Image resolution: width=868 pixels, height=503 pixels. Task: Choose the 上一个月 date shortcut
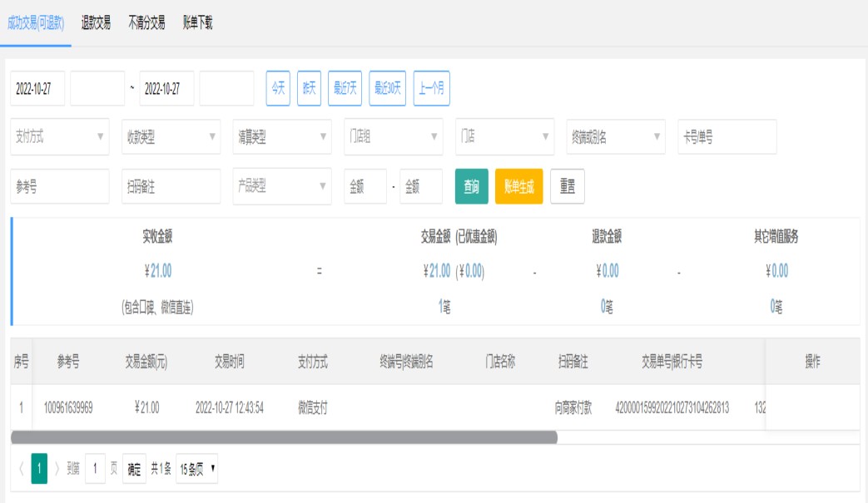[x=431, y=89]
